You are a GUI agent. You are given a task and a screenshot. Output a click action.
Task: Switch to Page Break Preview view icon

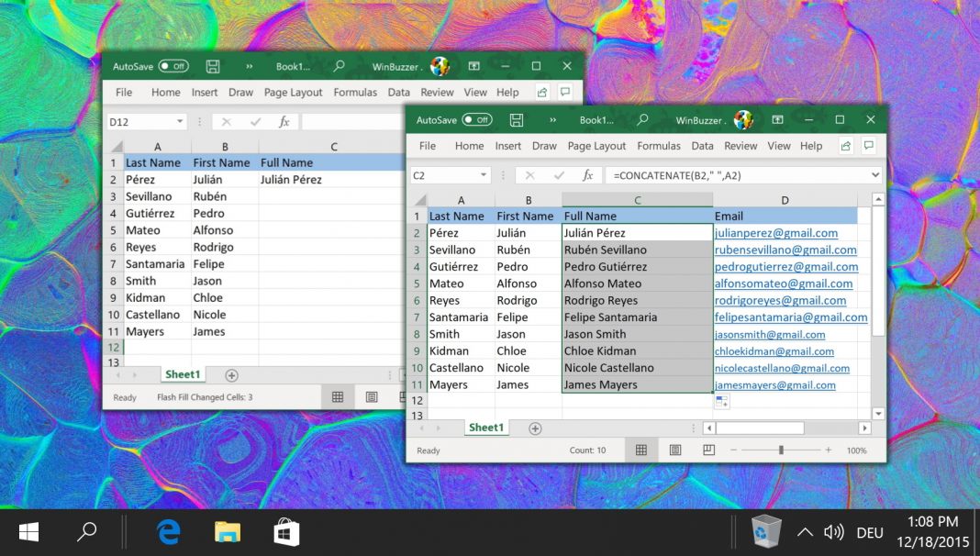[x=707, y=450]
